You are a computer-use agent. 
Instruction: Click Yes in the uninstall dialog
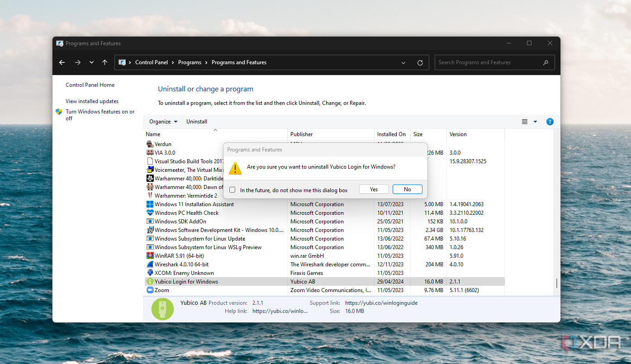(374, 189)
